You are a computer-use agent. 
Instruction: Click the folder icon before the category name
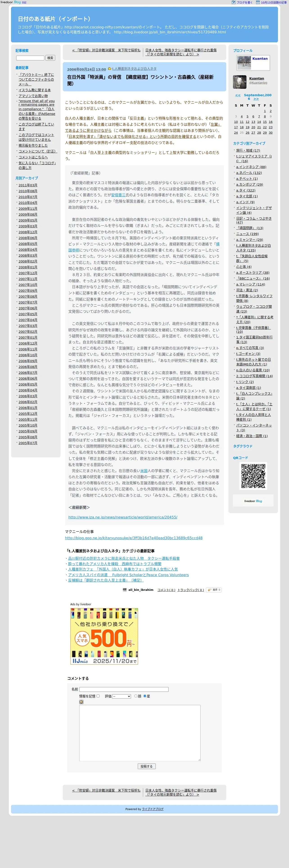[x=109, y=69]
